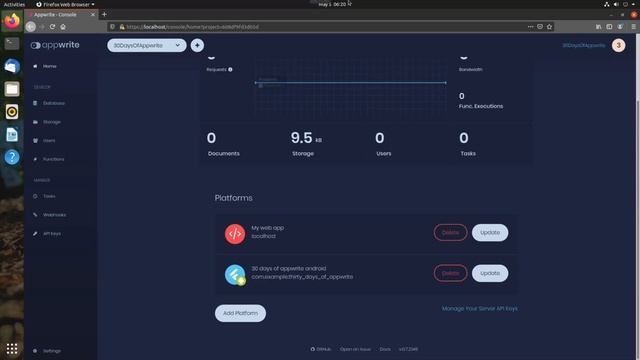Click Firefox in the Ubuntu dock
The height and width of the screenshot is (360, 640).
(x=12, y=21)
